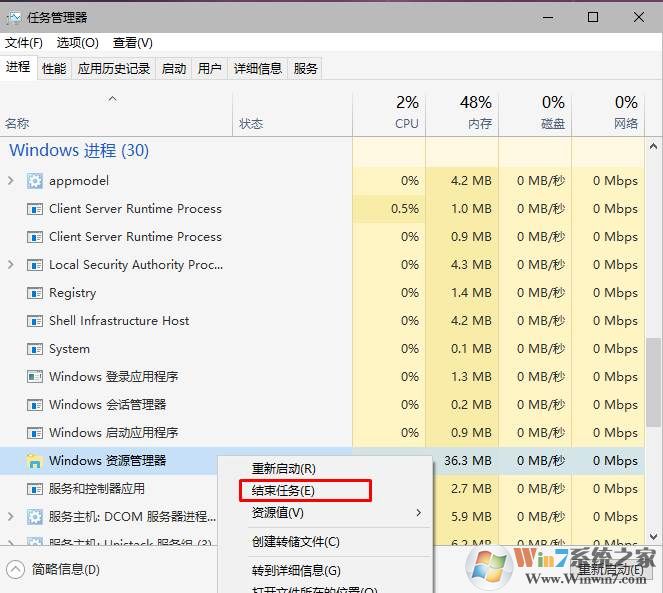This screenshot has width=663, height=593.
Task: Sort by the 网络 column header
Action: coord(608,113)
